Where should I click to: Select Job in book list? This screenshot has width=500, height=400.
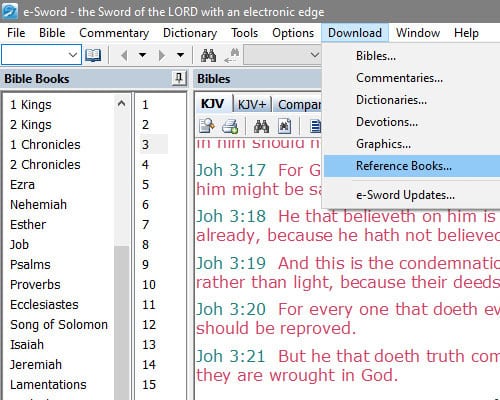pos(19,245)
